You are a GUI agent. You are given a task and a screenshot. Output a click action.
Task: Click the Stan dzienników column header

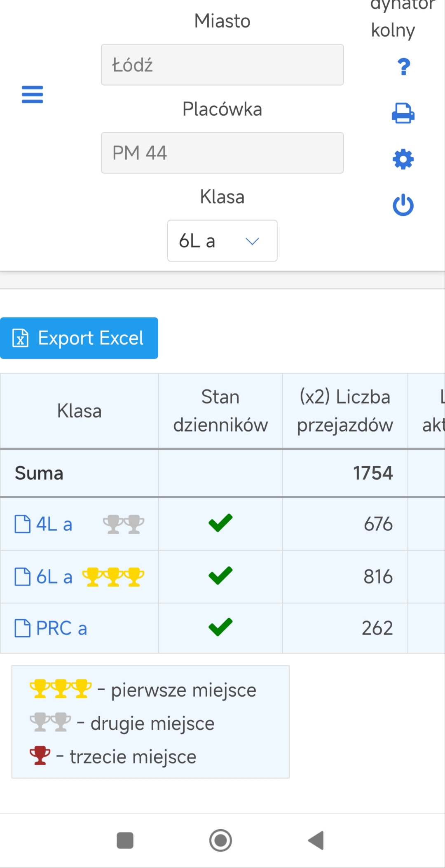220,411
